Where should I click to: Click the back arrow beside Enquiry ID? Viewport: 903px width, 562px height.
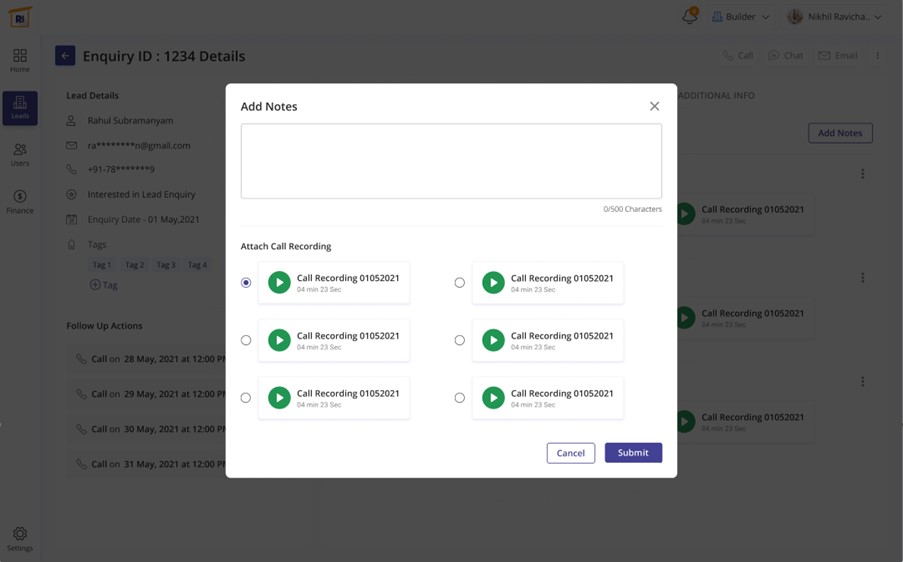[x=65, y=56]
